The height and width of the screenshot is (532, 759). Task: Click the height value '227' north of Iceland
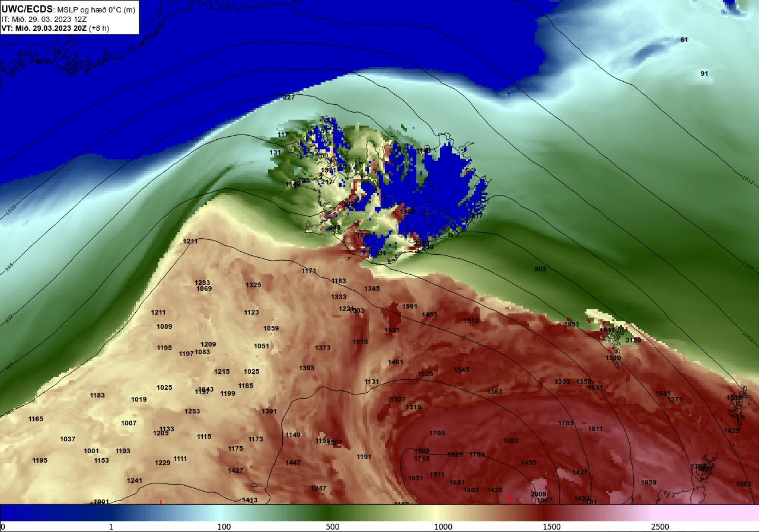pyautogui.click(x=289, y=97)
